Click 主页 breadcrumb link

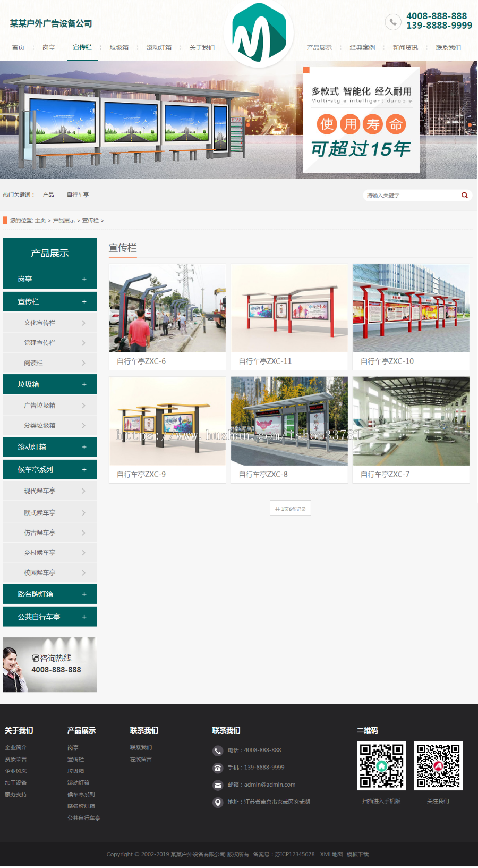(40, 220)
